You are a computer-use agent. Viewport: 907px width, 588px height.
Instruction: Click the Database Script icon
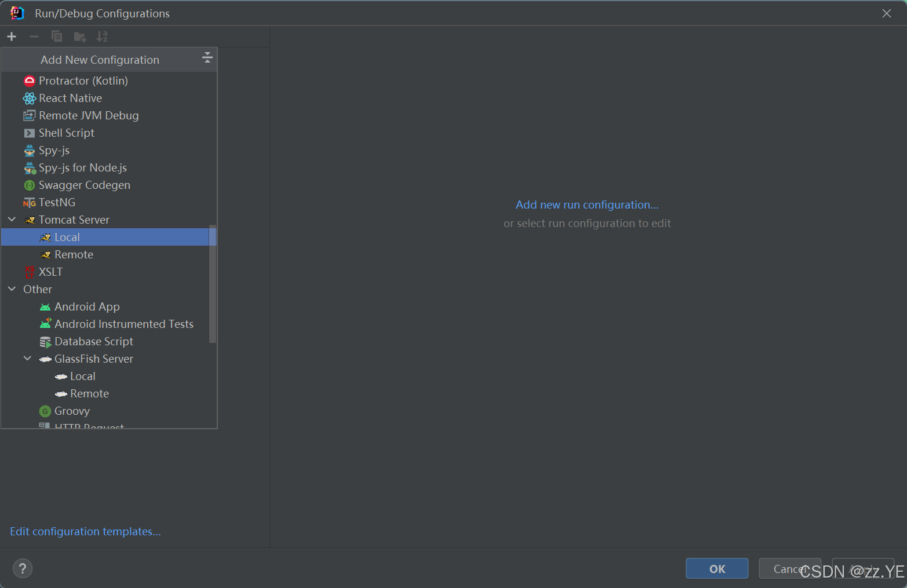tap(45, 342)
